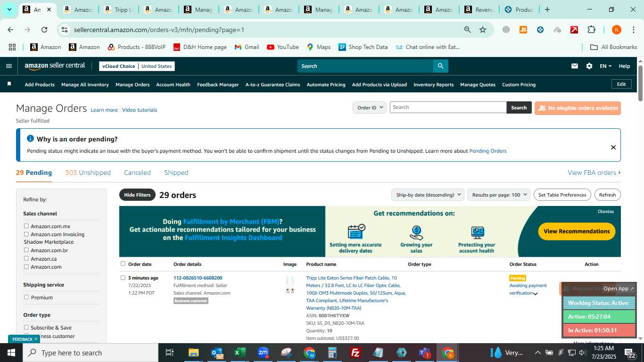
Task: Click the product image thumbnail of the fiber cable
Action: tap(290, 285)
